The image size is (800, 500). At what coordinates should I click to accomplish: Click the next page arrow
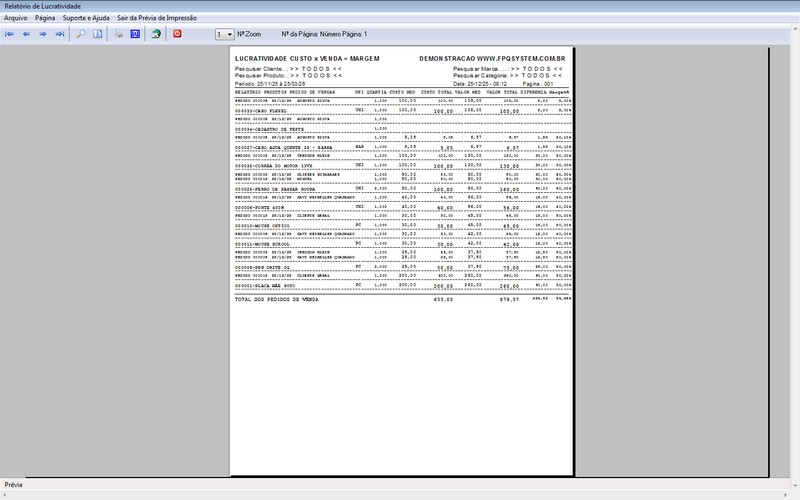pos(43,34)
